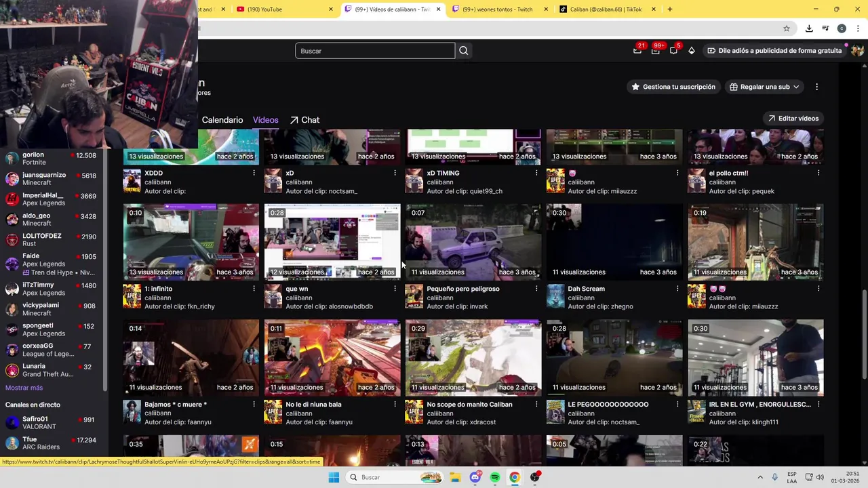Open Discord from the taskbar
This screenshot has width=868, height=488.
click(475, 477)
